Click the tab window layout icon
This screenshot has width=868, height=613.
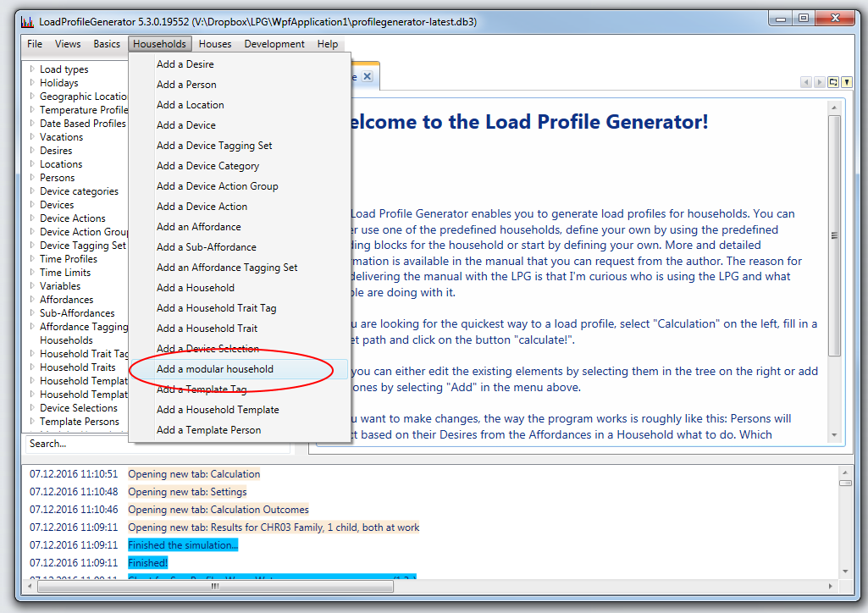tap(833, 82)
